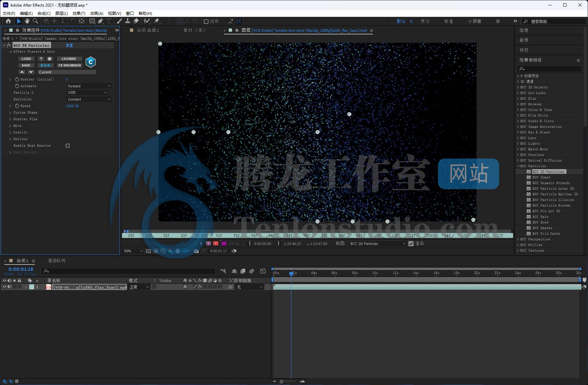
Task: Click the Home icon in the toolbar
Action: tap(8, 21)
